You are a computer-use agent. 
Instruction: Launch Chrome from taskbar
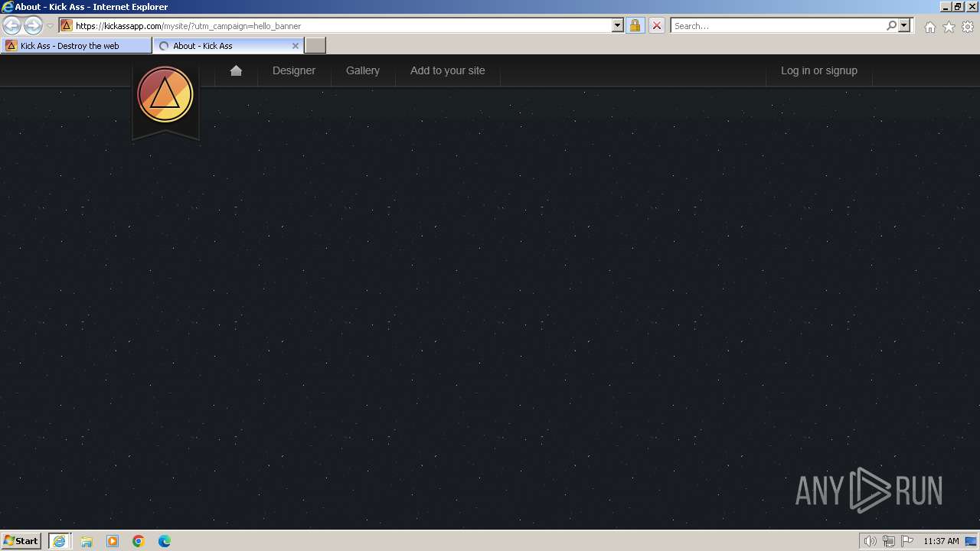139,541
